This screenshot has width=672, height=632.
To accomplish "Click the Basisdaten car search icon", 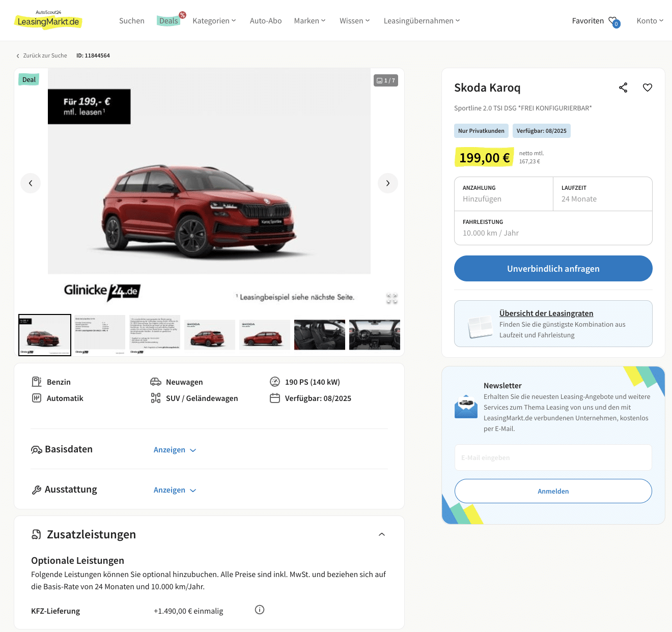I will click(x=37, y=450).
